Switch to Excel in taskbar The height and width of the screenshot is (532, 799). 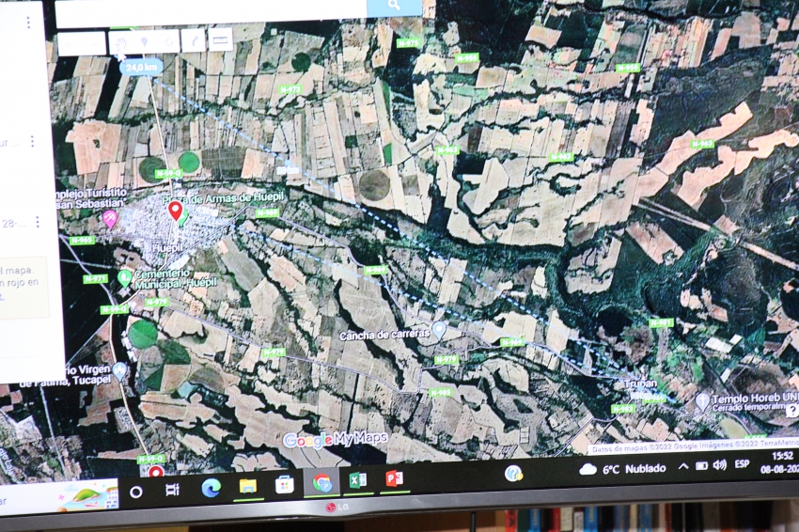(358, 480)
